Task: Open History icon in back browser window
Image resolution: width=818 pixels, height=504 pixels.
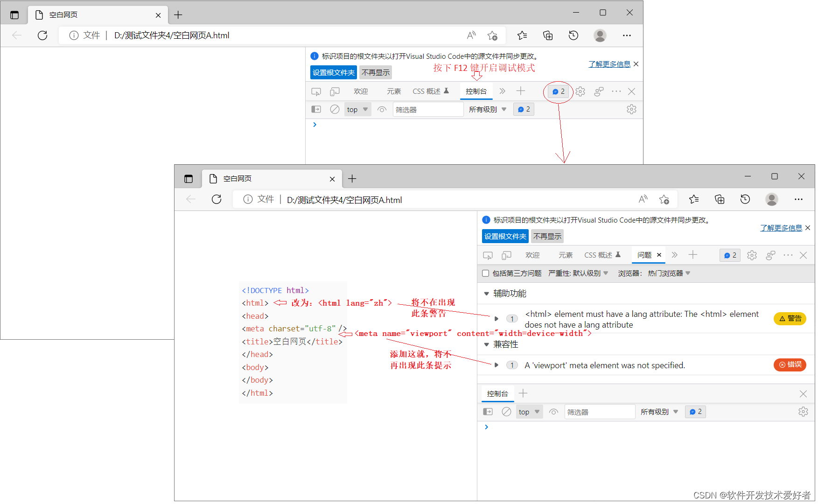Action: tap(573, 35)
